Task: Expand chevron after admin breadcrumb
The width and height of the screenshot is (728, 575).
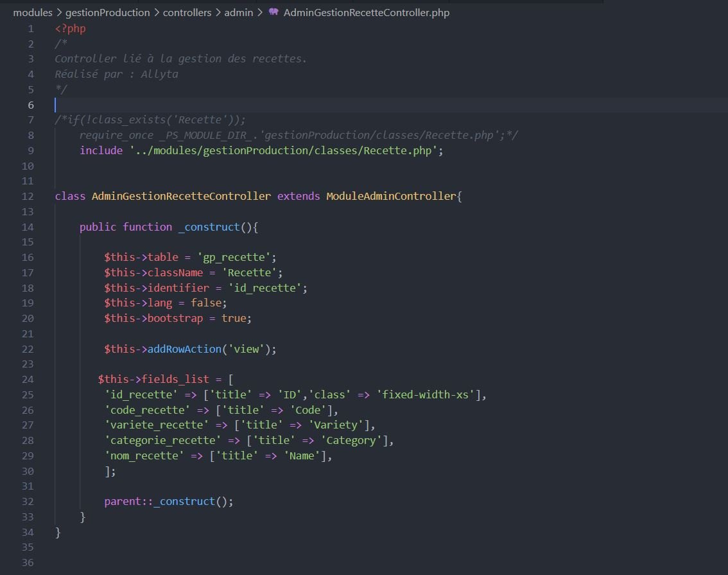Action: pos(260,13)
